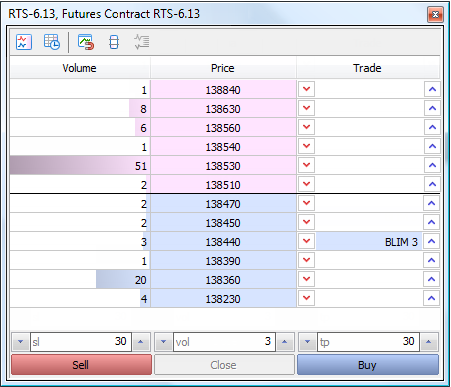The image size is (451, 387).
Task: Click blue buy arrow beside BLIM 3
Action: tap(431, 241)
